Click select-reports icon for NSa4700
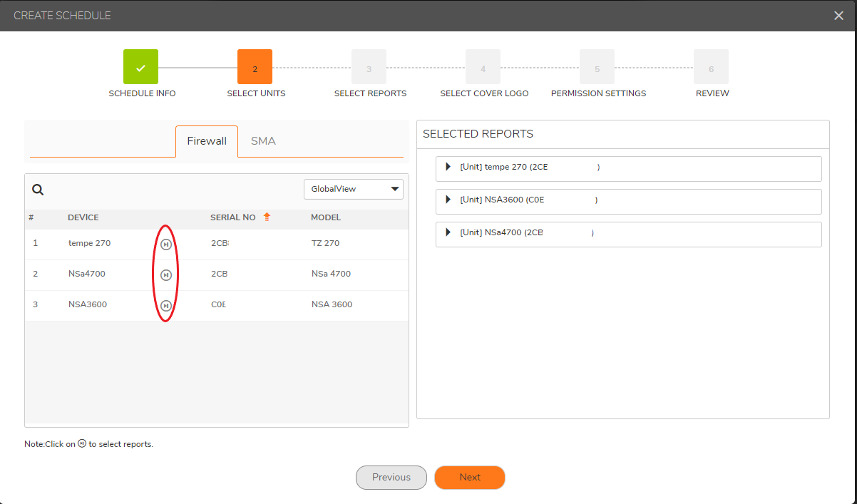Image resolution: width=857 pixels, height=504 pixels. click(165, 274)
